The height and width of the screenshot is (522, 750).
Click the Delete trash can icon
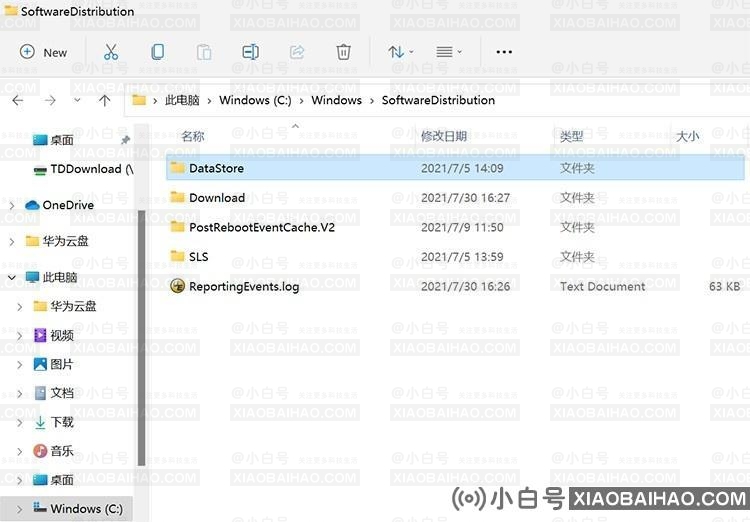pyautogui.click(x=343, y=52)
